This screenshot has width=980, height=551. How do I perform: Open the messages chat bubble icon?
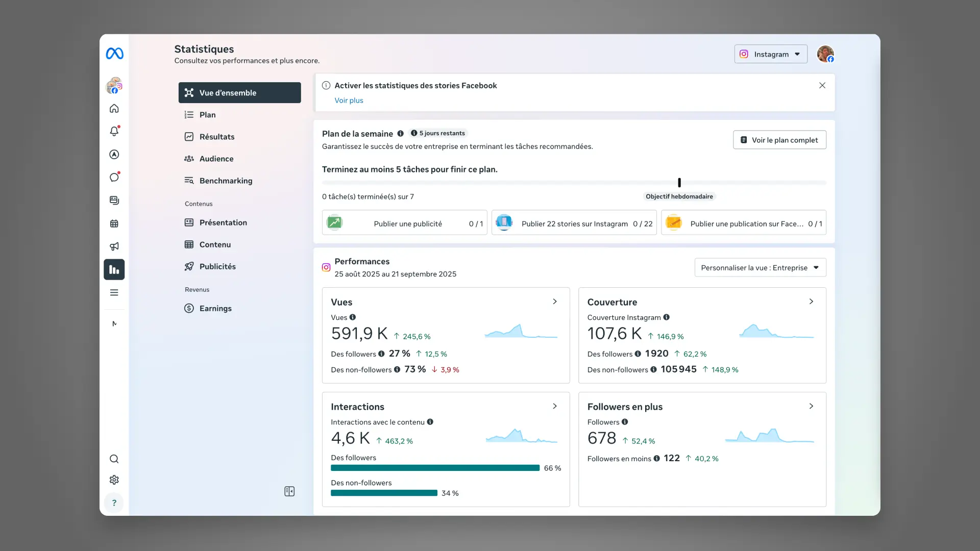(114, 177)
